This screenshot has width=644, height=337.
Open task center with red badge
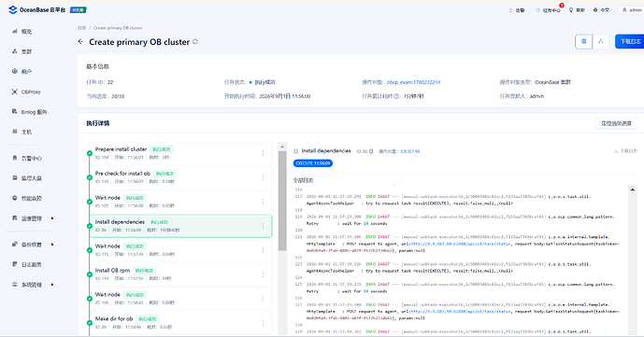tap(548, 10)
